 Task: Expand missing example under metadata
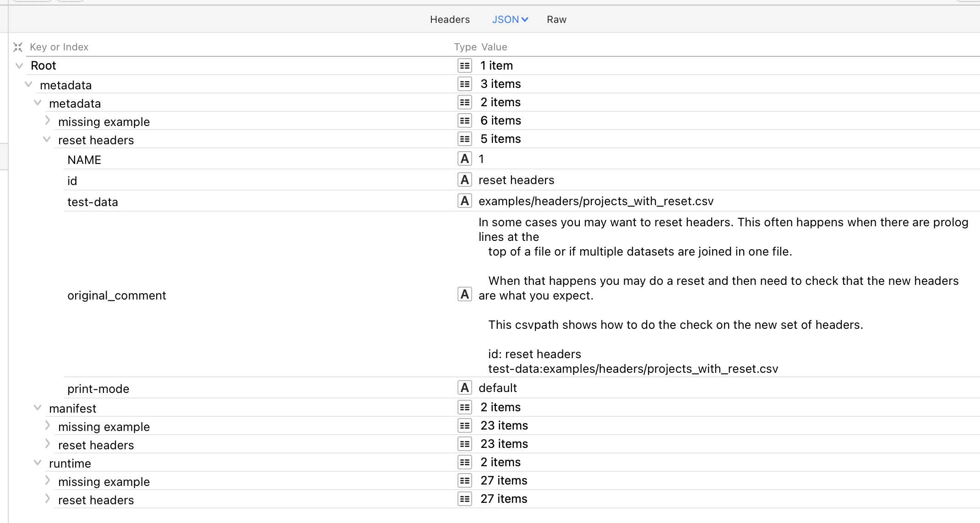tap(47, 120)
